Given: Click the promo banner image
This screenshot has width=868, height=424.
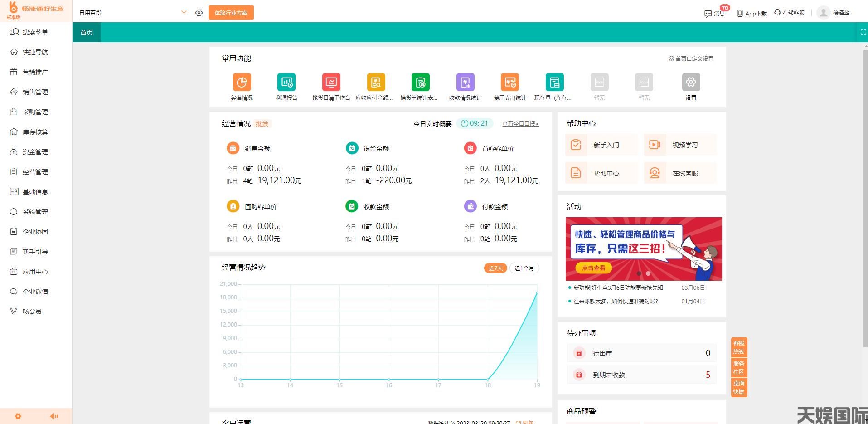Looking at the screenshot, I should tap(644, 249).
